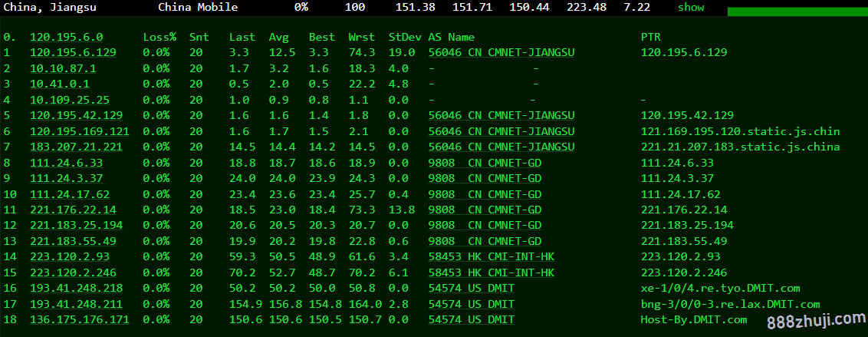868x337 pixels.
Task: Click the "Loss%" column header
Action: [x=159, y=37]
